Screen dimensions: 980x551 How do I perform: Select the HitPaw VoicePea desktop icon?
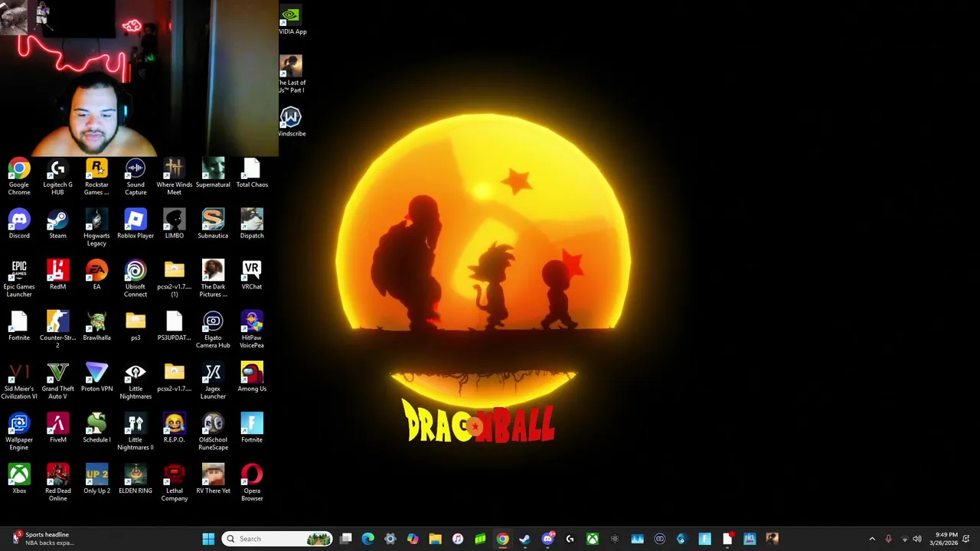252,329
